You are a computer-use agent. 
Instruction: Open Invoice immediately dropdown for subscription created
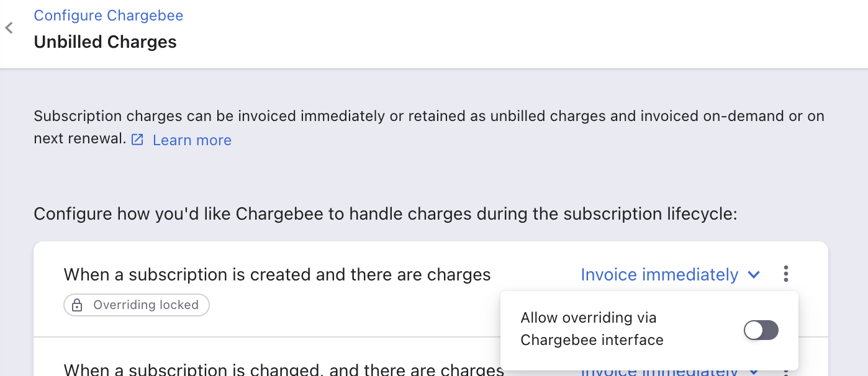[x=659, y=274]
